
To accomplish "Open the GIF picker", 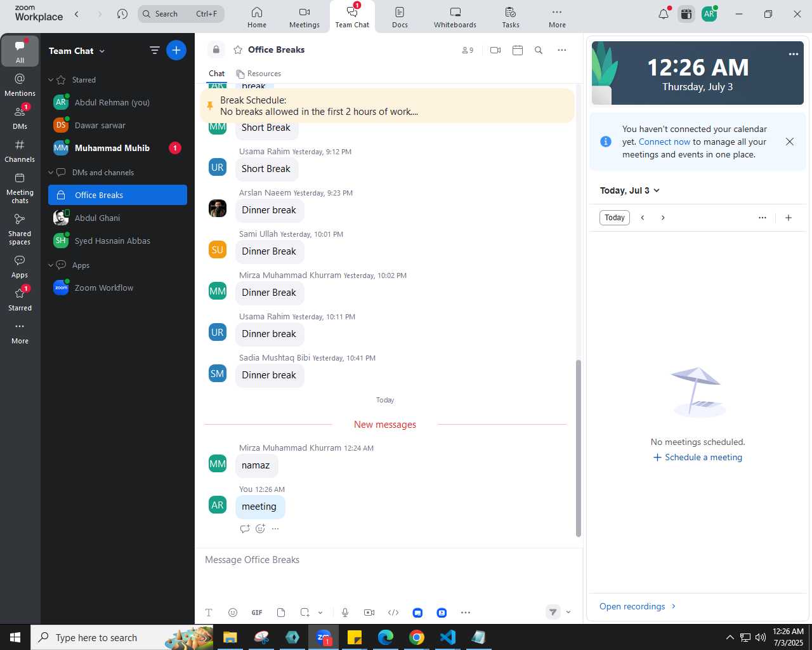I will [x=257, y=613].
